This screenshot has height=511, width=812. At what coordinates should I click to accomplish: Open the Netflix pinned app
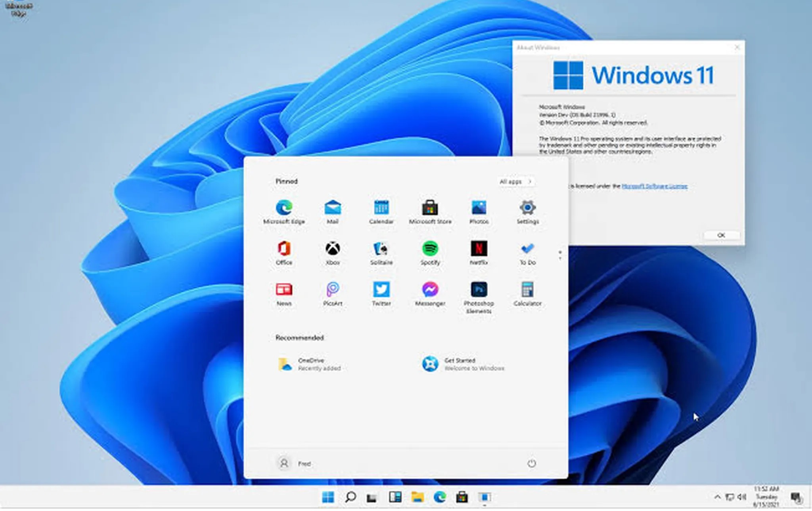tap(479, 249)
